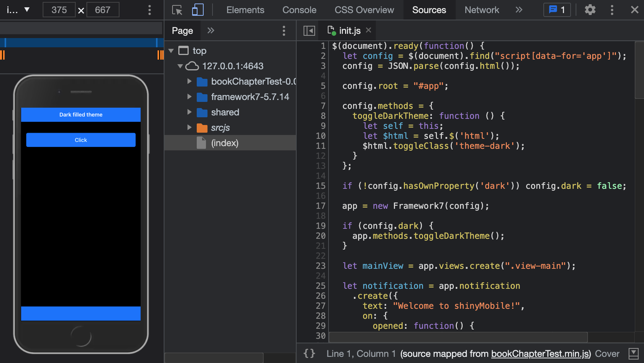644x363 pixels.
Task: Collapse the 127.0.0.1:4643 origin node
Action: (x=180, y=66)
